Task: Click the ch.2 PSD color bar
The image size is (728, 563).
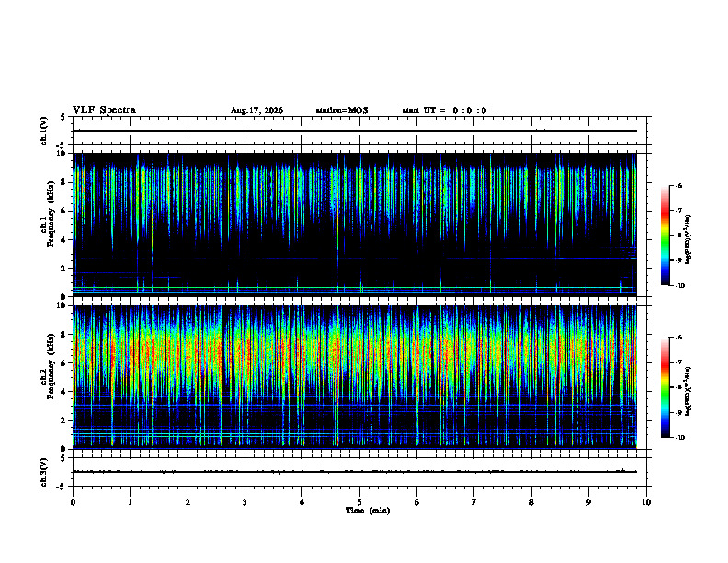Action: (665, 387)
